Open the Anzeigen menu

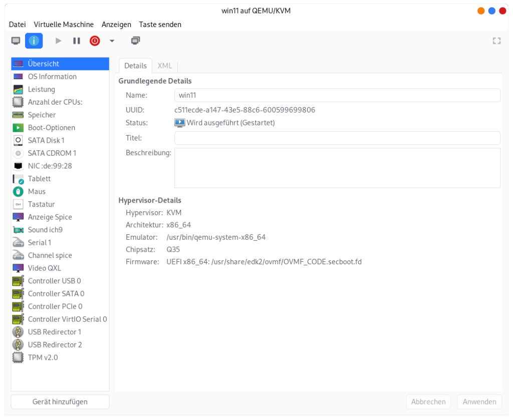point(116,25)
